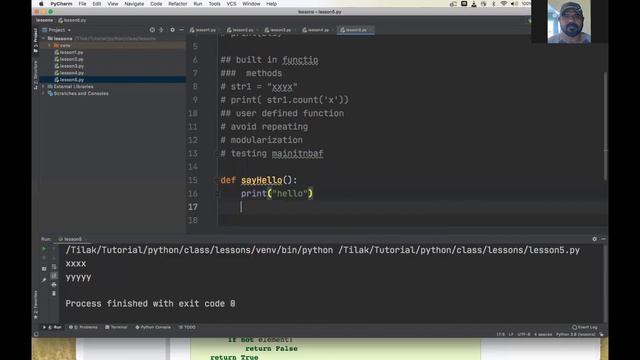The image size is (640, 360).
Task: Toggle scroll-to-end icon in Run panel
Action: 54,276
